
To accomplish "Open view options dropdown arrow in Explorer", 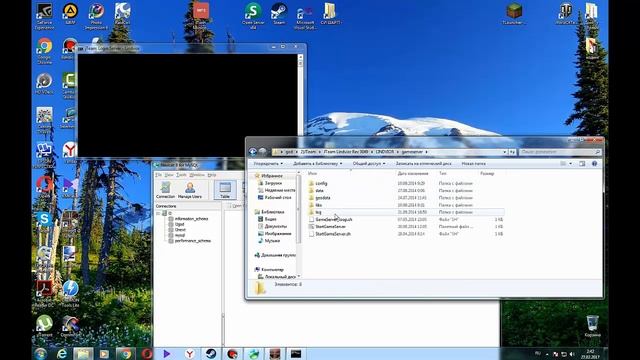I will (570, 164).
